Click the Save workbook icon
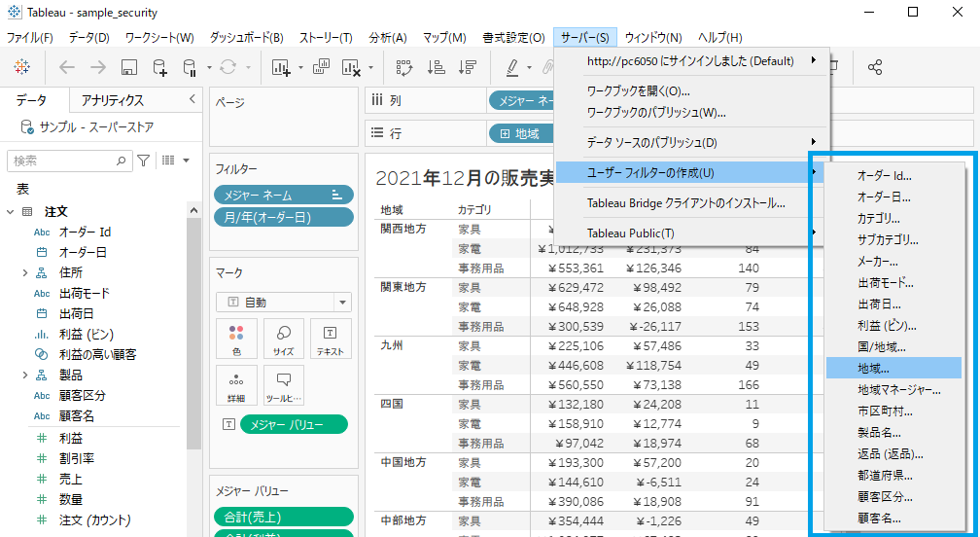The width and height of the screenshot is (980, 537). [128, 67]
